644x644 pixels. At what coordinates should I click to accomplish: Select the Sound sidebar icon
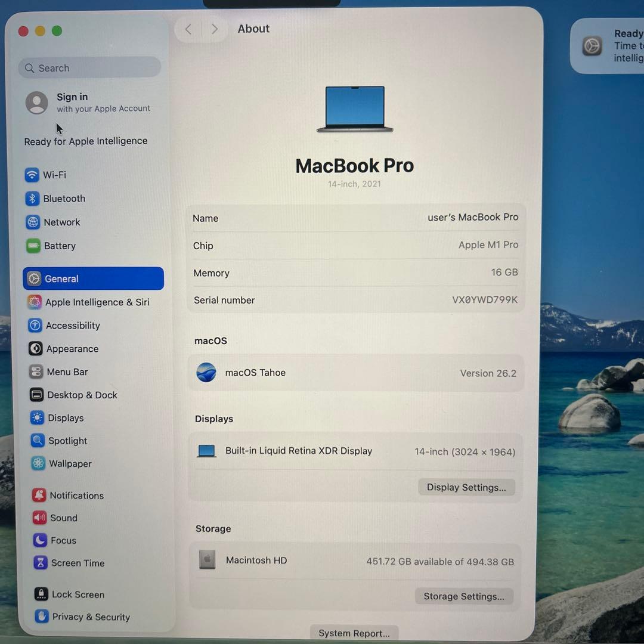(x=64, y=518)
